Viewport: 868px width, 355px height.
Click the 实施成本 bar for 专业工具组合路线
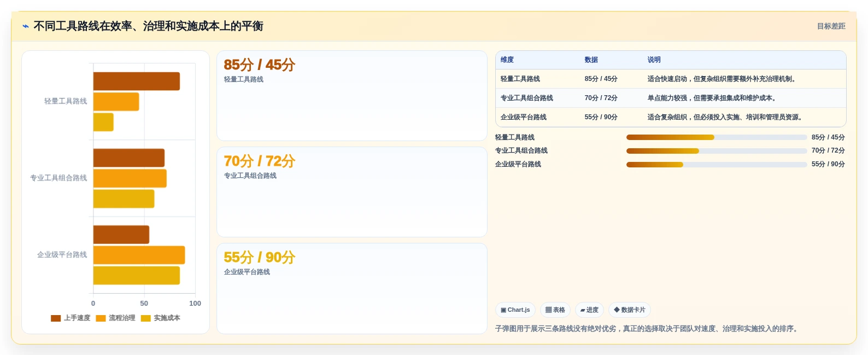[124, 199]
